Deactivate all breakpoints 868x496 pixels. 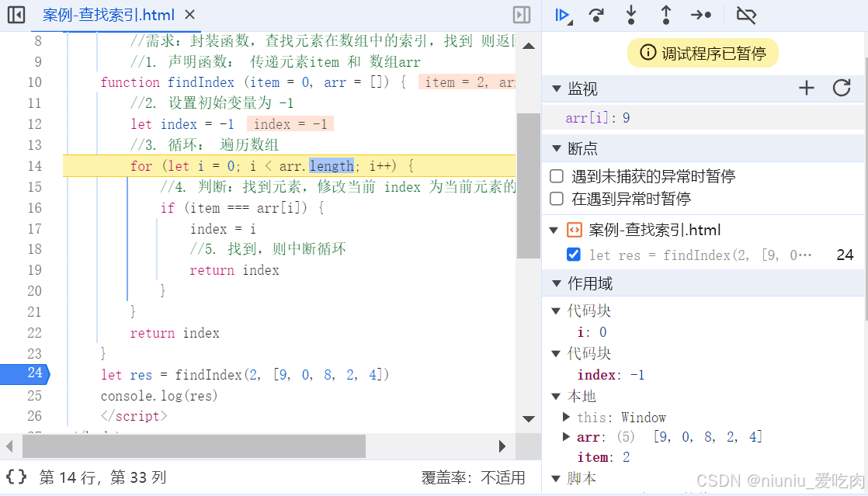pyautogui.click(x=746, y=15)
